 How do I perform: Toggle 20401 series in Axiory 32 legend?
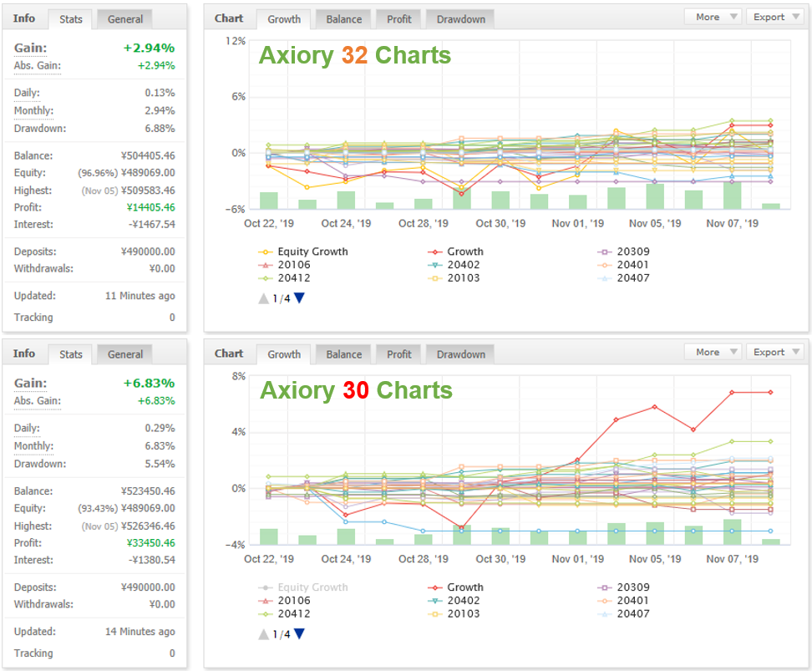(623, 265)
